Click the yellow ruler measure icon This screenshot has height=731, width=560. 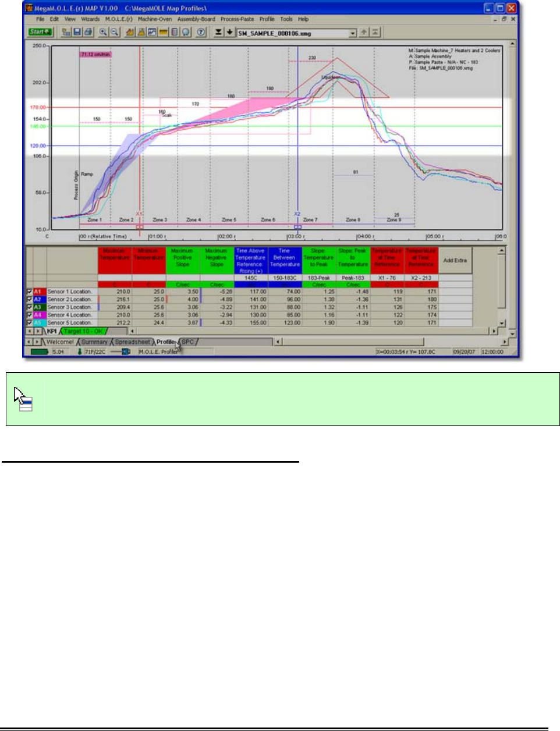pyautogui.click(x=163, y=33)
